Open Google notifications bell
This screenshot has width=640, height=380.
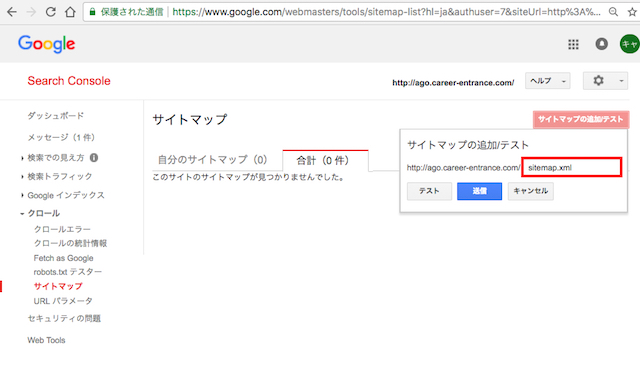pyautogui.click(x=602, y=44)
